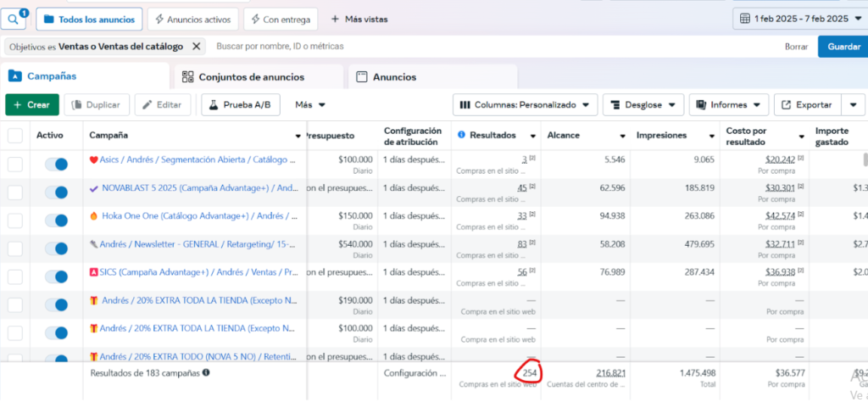Check the NOVABLAST 5 2025 campaign row checkbox
868x402 pixels.
[x=15, y=193]
